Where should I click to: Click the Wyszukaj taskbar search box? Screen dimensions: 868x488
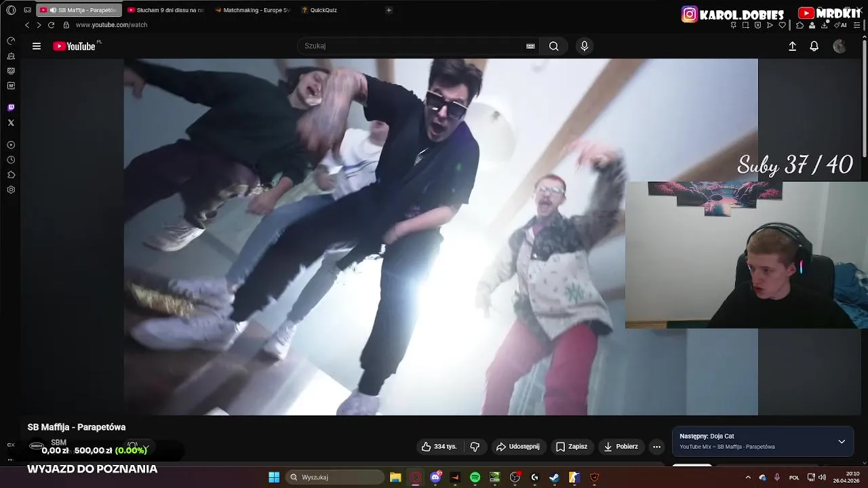335,477
